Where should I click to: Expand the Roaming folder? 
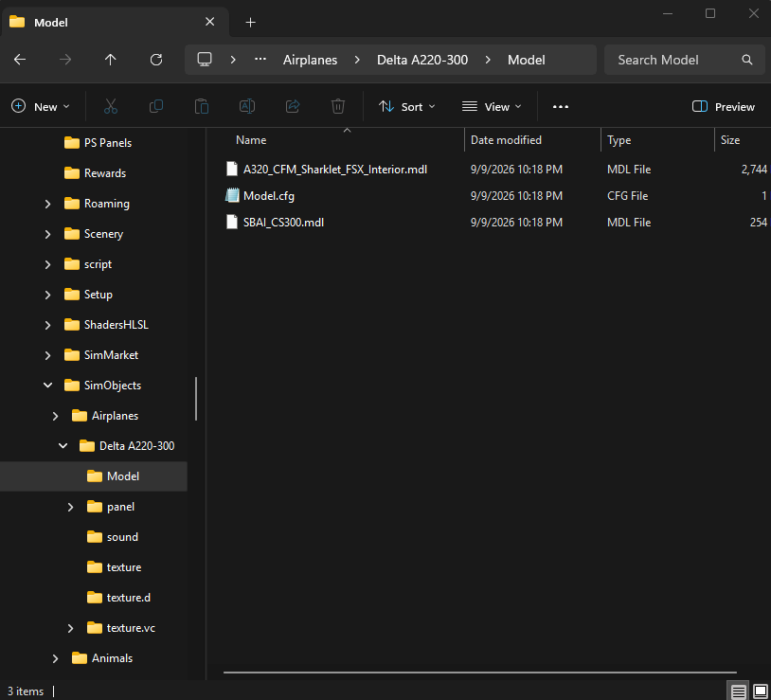(47, 204)
